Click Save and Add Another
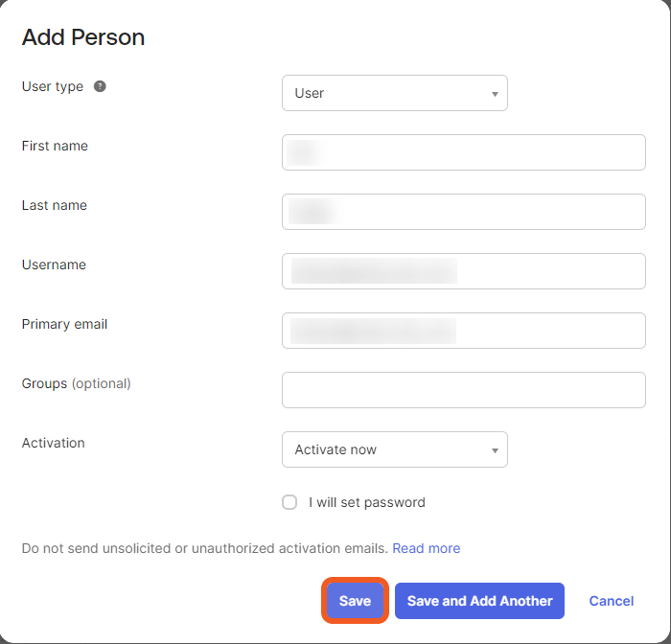The height and width of the screenshot is (644, 671). tap(479, 601)
